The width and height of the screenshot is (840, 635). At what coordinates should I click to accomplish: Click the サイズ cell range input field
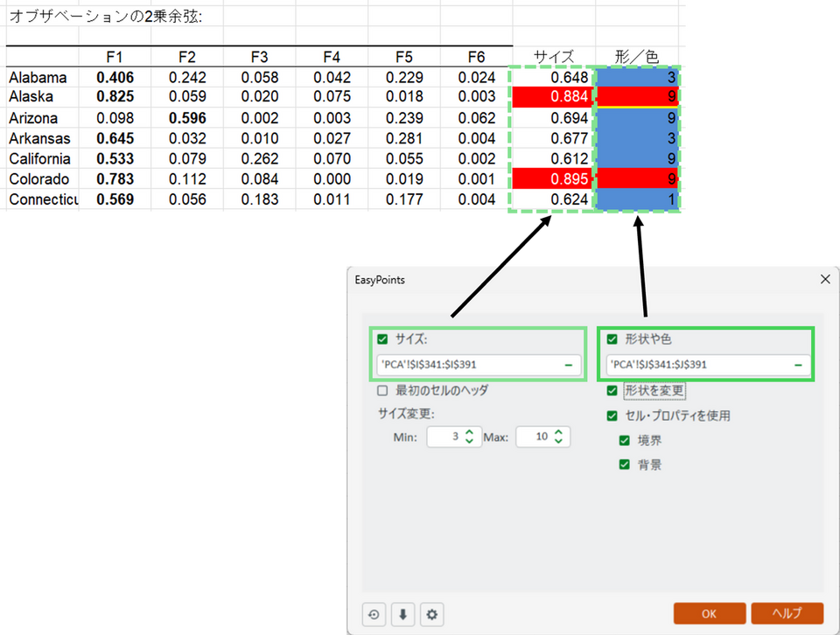pos(468,365)
